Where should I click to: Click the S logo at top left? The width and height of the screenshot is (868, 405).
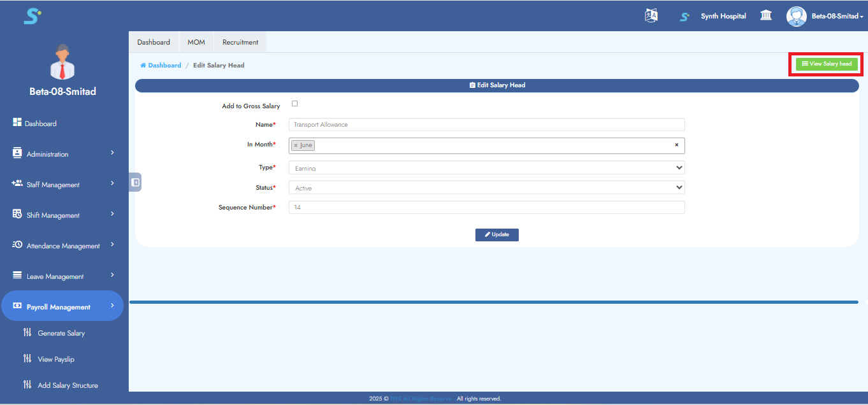[33, 16]
